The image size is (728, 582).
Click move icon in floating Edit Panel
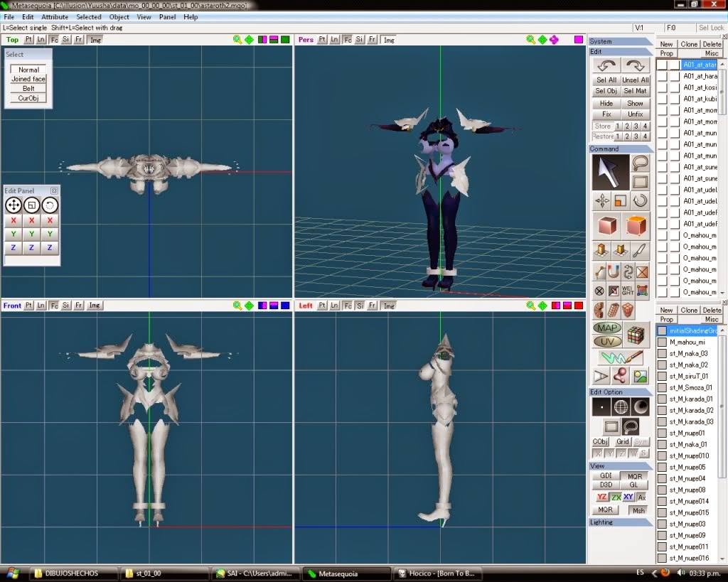(14, 205)
